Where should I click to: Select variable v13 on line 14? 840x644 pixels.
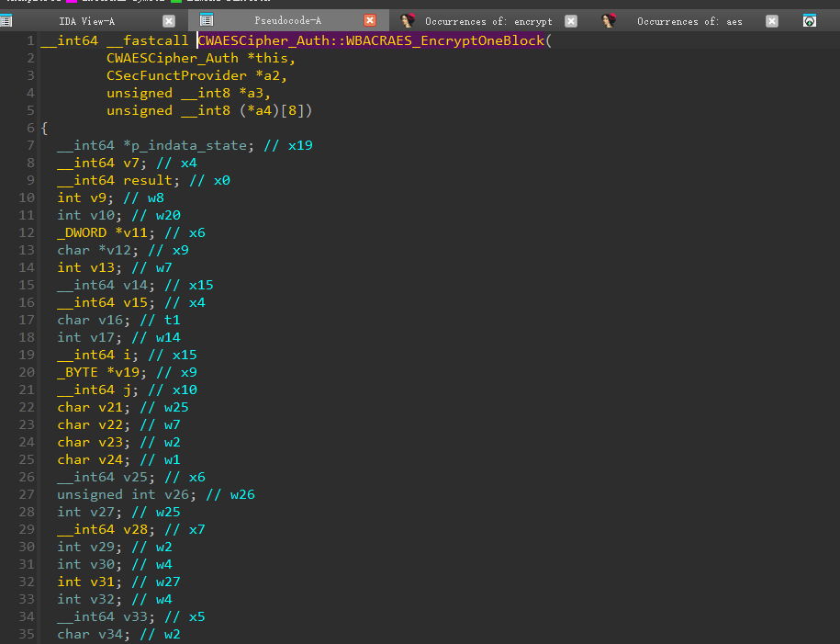(102, 267)
